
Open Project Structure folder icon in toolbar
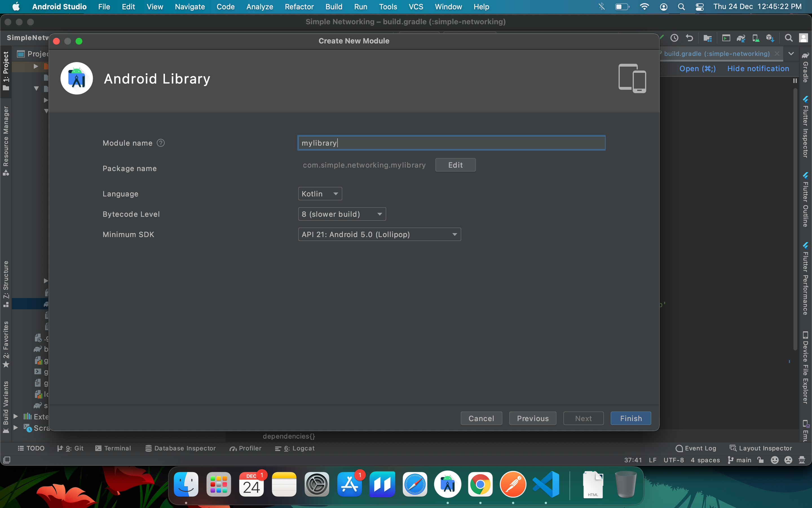[707, 38]
